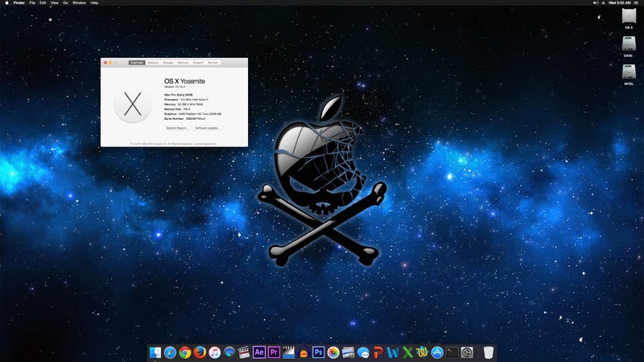Open the File menu
Viewport: 644px width, 362px height.
[32, 2]
